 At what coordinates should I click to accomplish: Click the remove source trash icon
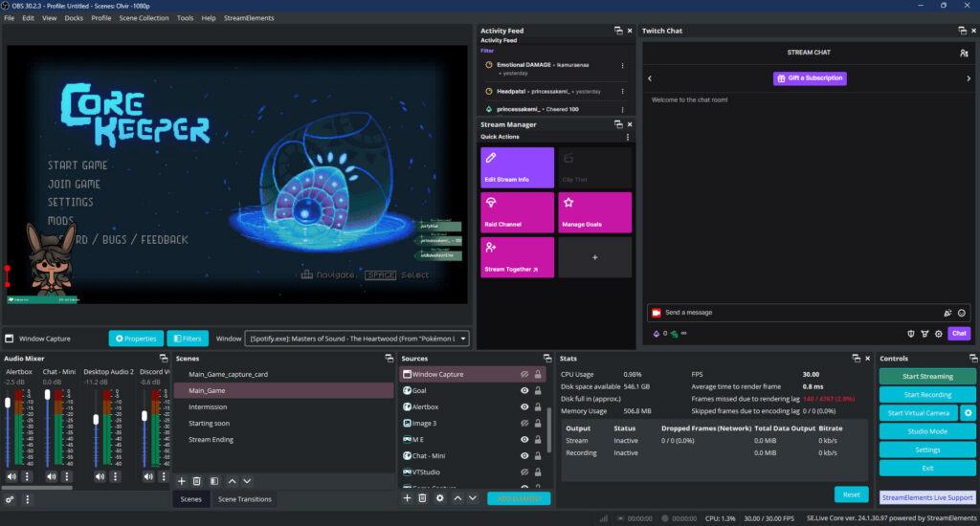point(422,498)
